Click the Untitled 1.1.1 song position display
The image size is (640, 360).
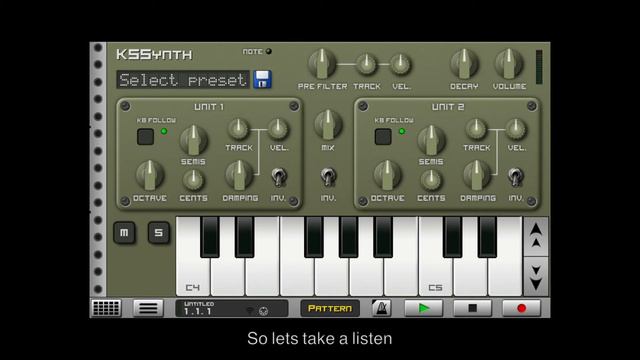click(x=232, y=308)
